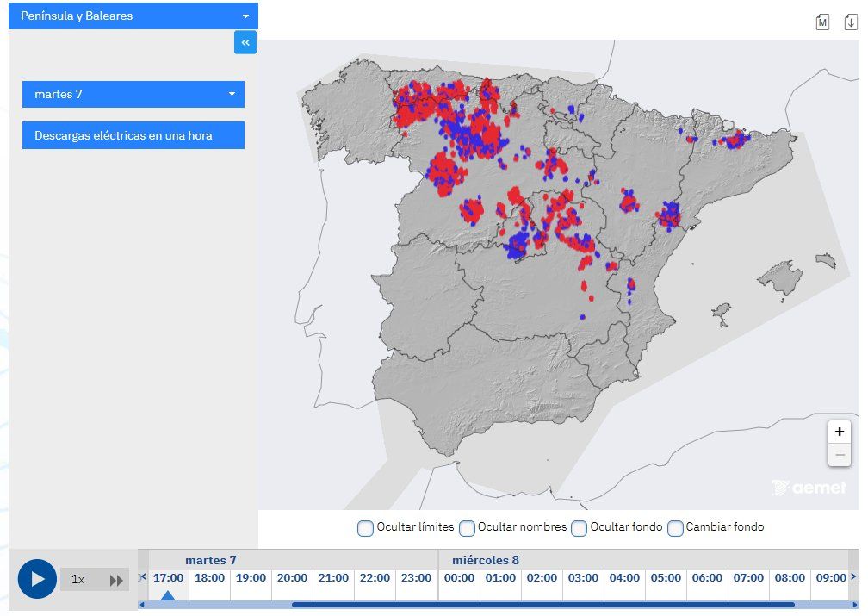Select 07:00 on the timeline

click(x=748, y=578)
